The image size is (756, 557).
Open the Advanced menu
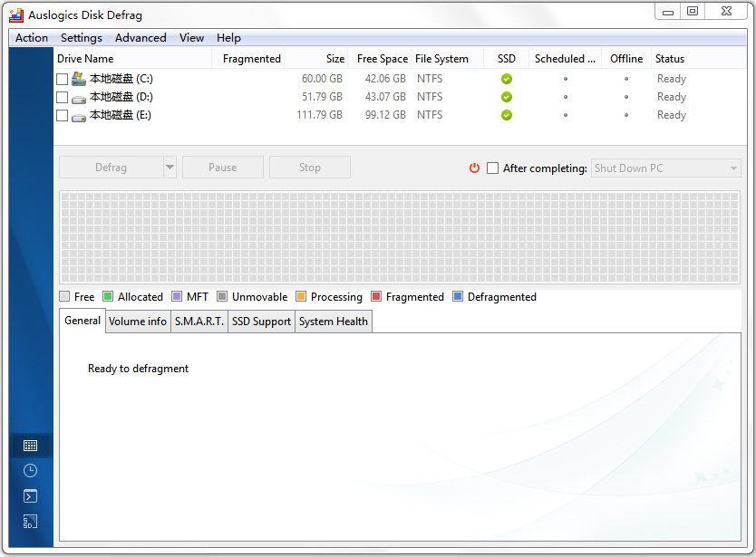(141, 37)
